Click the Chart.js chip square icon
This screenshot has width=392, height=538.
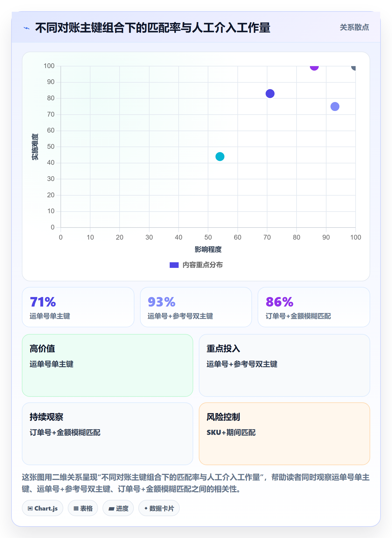click(x=30, y=509)
